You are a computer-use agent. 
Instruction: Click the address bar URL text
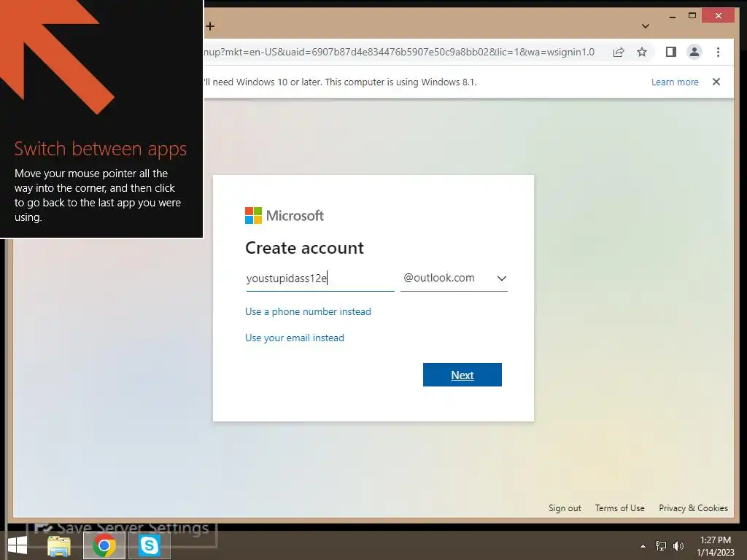point(399,52)
